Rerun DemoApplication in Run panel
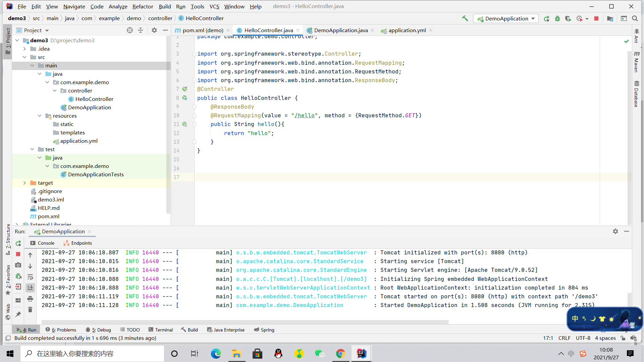This screenshot has height=362, width=644. 18,243
